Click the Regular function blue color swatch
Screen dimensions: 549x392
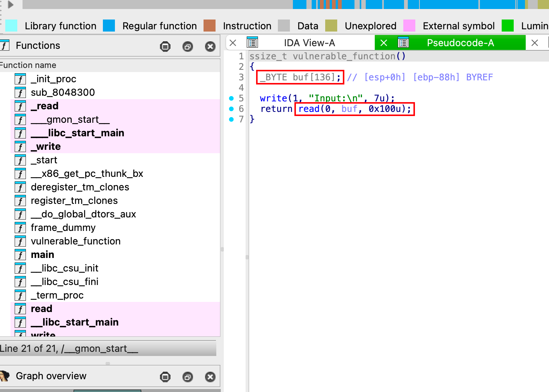coord(109,26)
